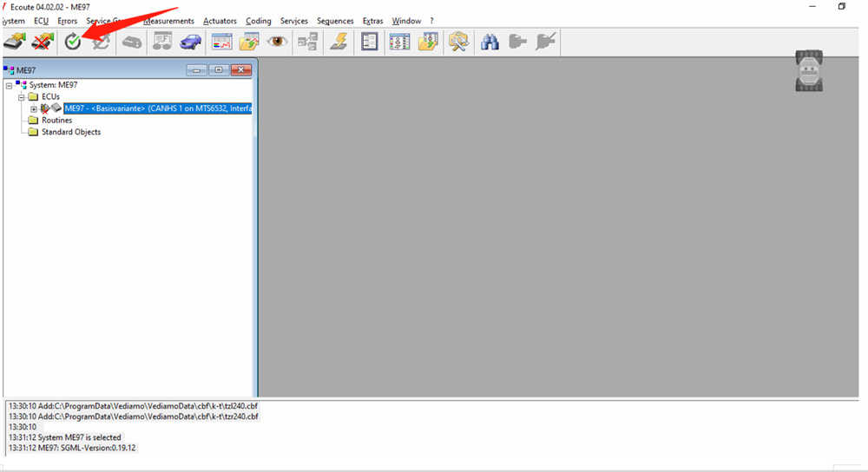Click the robot icon at top right
The width and height of the screenshot is (868, 472).
click(x=809, y=71)
